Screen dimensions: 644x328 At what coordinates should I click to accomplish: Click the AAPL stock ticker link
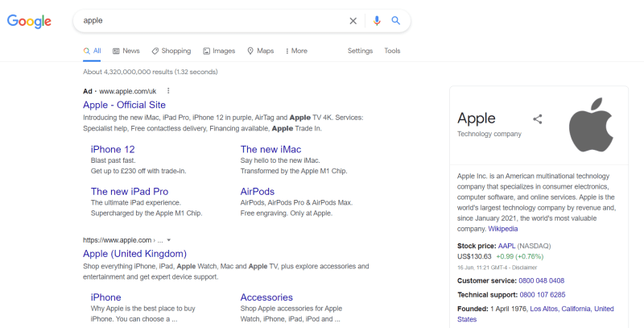[x=506, y=246]
